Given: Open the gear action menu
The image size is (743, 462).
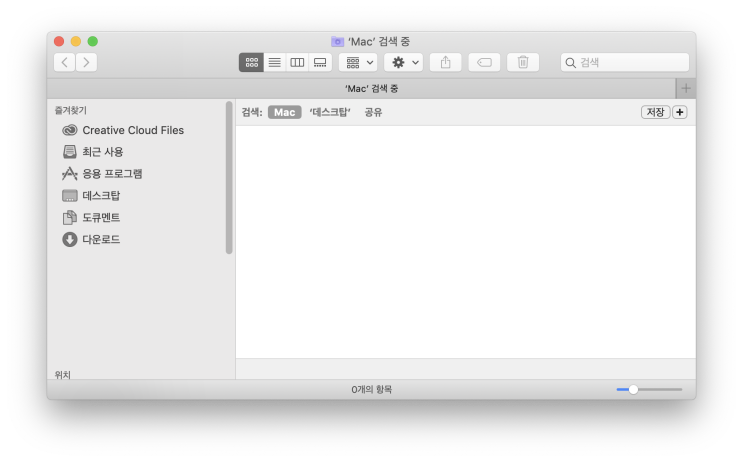Looking at the screenshot, I should 403,62.
